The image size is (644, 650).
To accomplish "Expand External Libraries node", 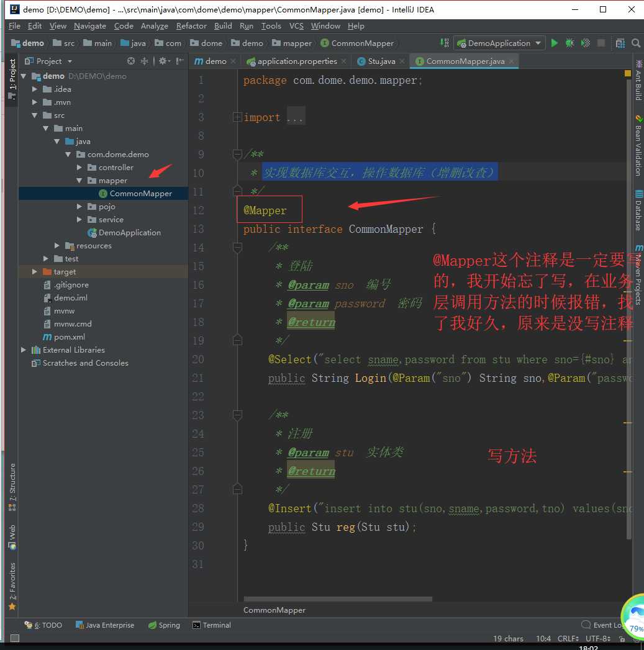I will [24, 350].
